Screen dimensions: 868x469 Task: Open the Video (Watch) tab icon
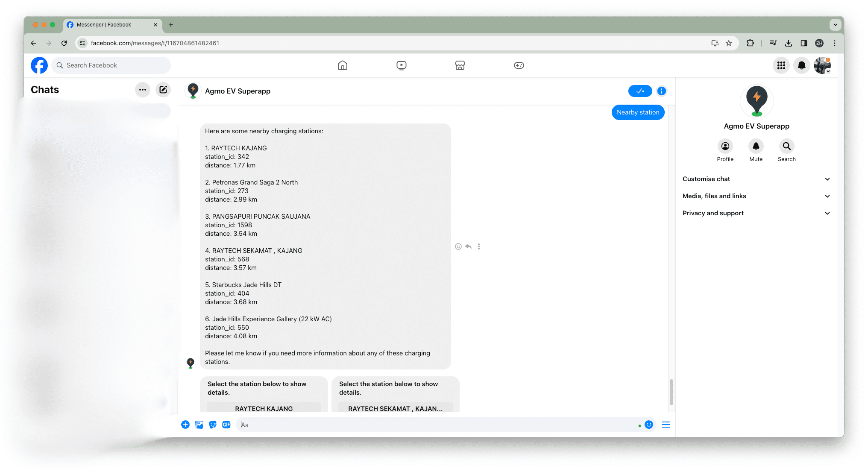click(402, 65)
